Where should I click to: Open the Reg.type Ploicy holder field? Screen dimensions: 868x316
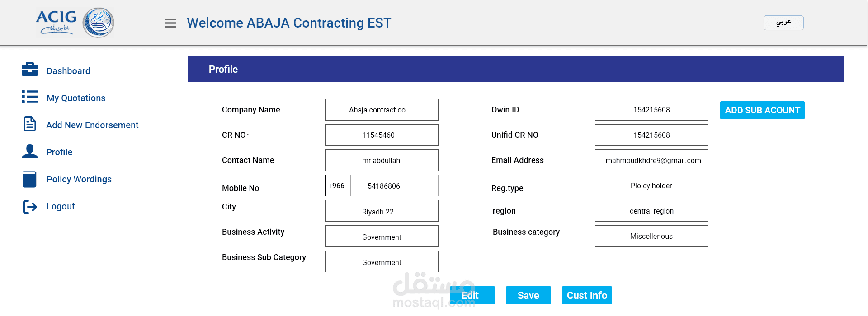pos(651,186)
